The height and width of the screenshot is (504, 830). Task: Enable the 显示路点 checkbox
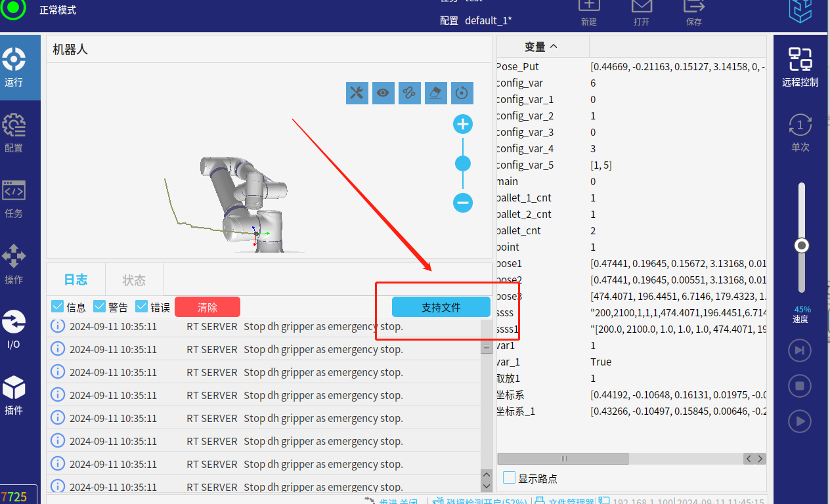(509, 478)
